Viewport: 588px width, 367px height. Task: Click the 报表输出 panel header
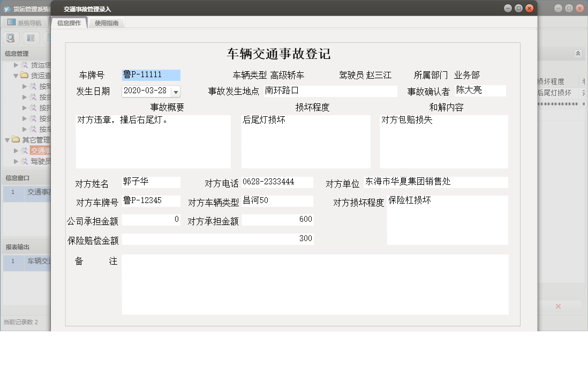(17, 247)
